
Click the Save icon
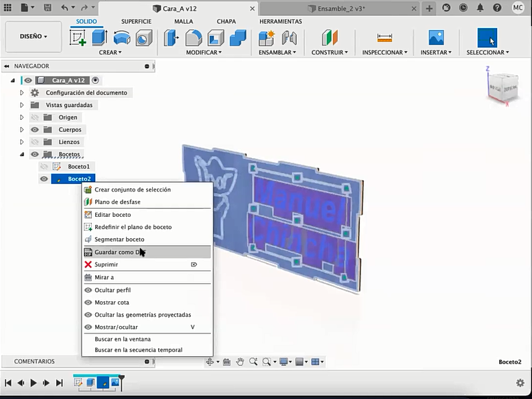[x=48, y=8]
